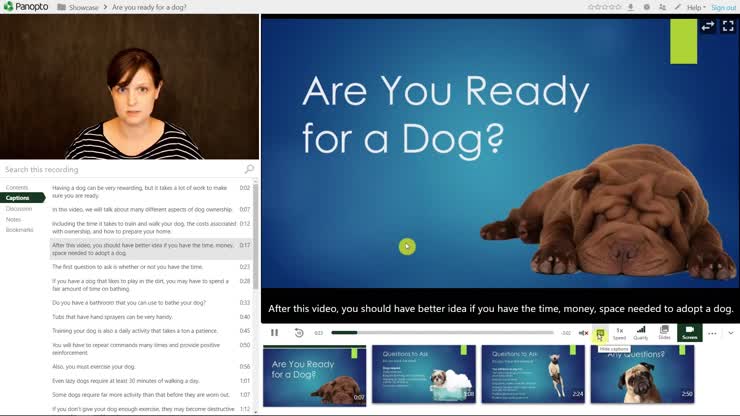Image resolution: width=740 pixels, height=416 pixels.
Task: Toggle the Hide captions button
Action: 600,334
